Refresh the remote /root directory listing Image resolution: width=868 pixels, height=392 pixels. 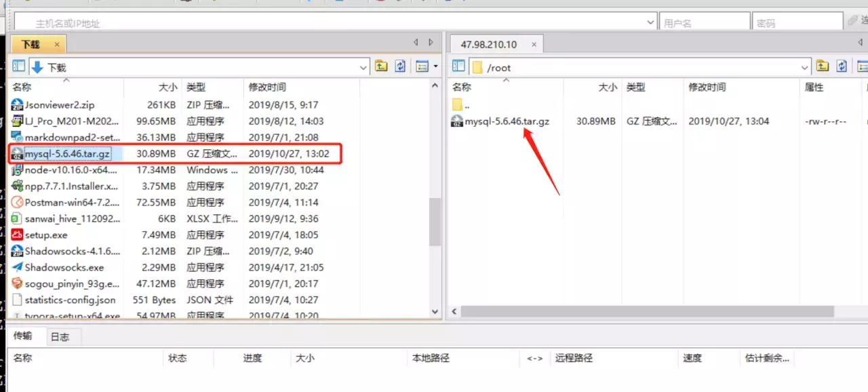(842, 66)
